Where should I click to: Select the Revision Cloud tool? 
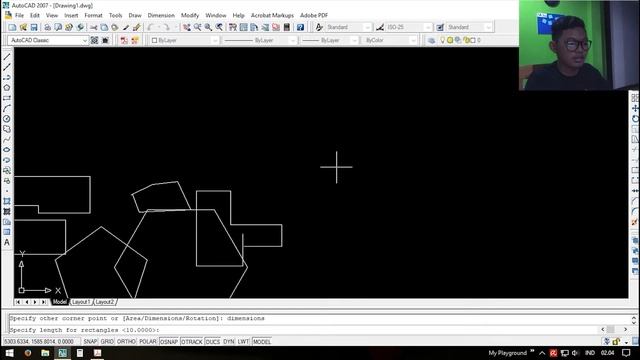[x=7, y=129]
